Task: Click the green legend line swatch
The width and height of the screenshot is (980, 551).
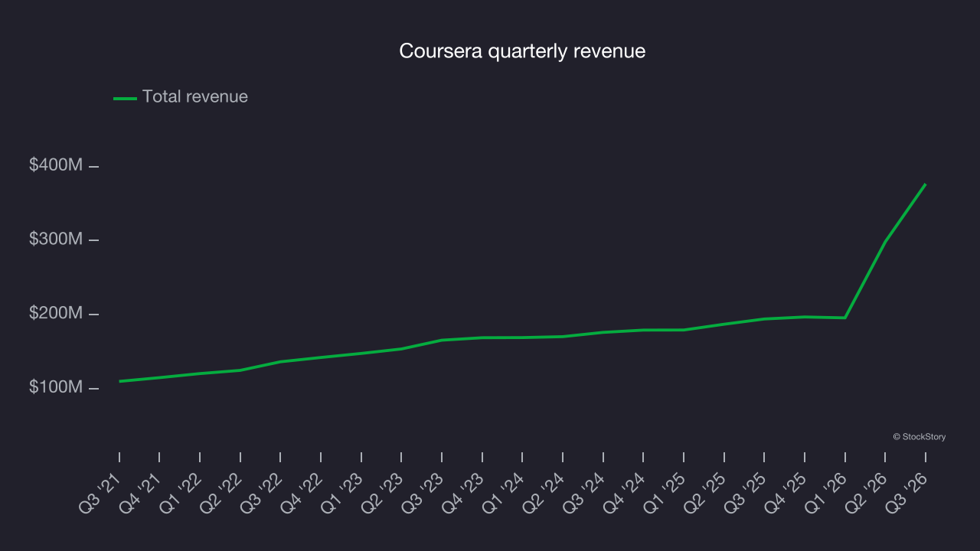Action: pyautogui.click(x=125, y=98)
